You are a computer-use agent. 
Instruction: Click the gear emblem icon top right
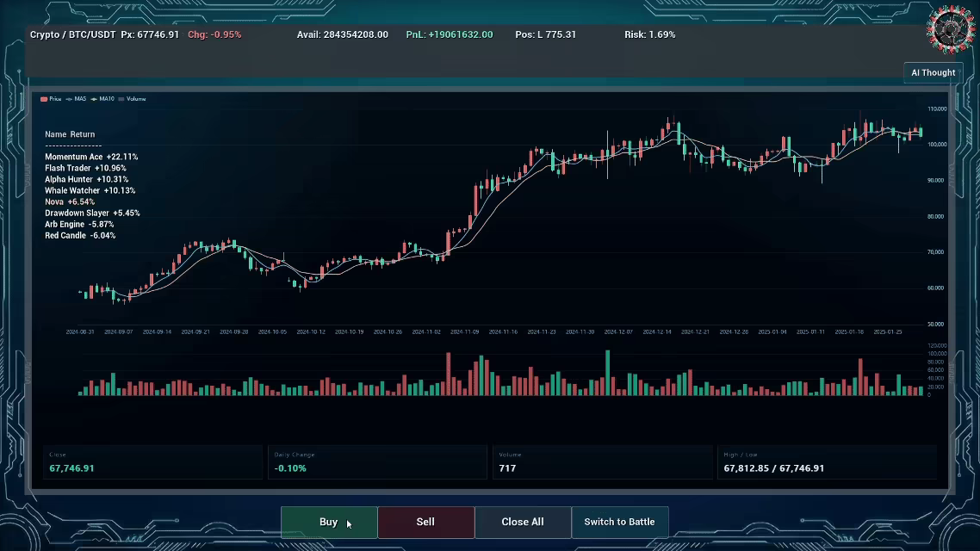950,28
